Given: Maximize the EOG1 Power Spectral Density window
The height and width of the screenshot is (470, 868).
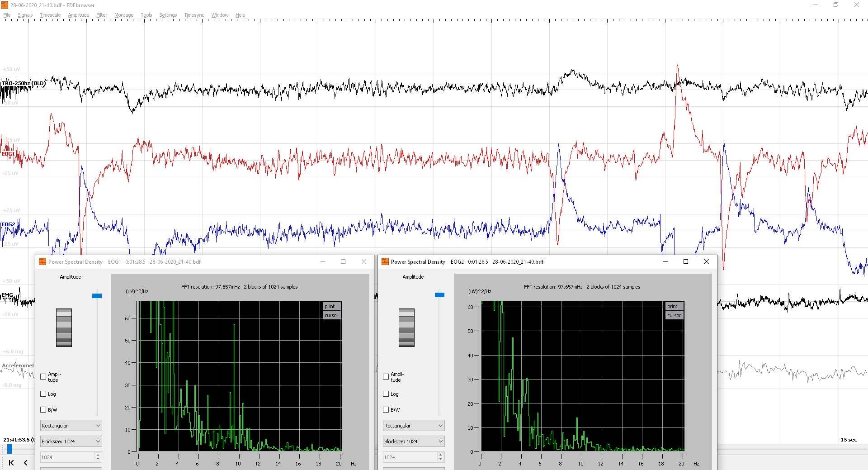Looking at the screenshot, I should tap(343, 261).
